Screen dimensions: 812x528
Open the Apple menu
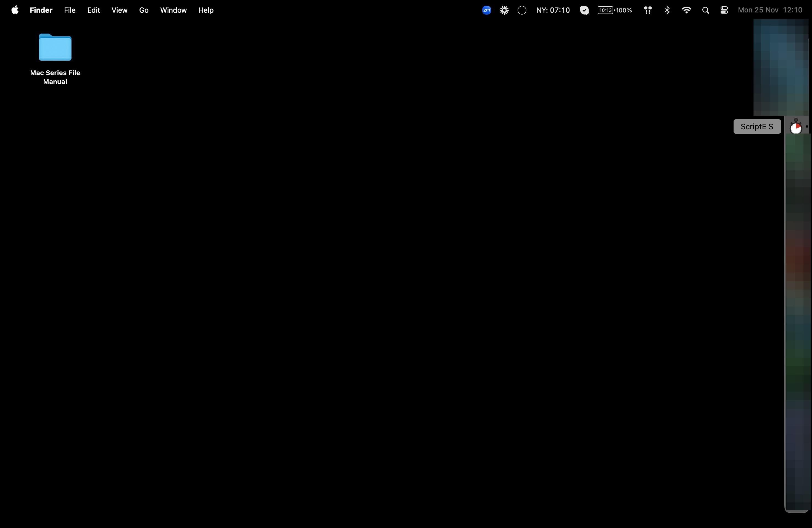[15, 10]
